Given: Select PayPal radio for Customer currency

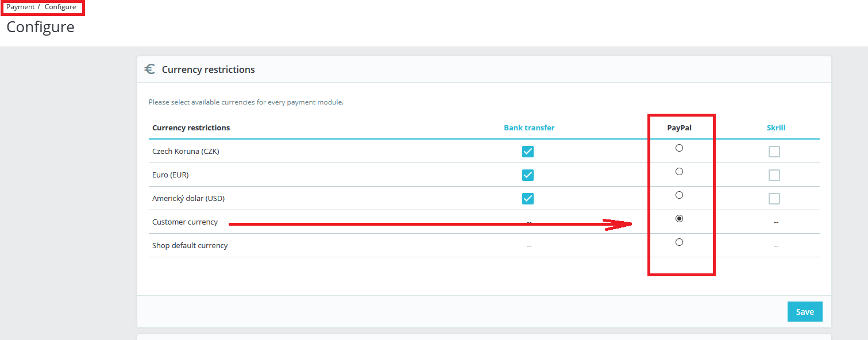Looking at the screenshot, I should (679, 219).
